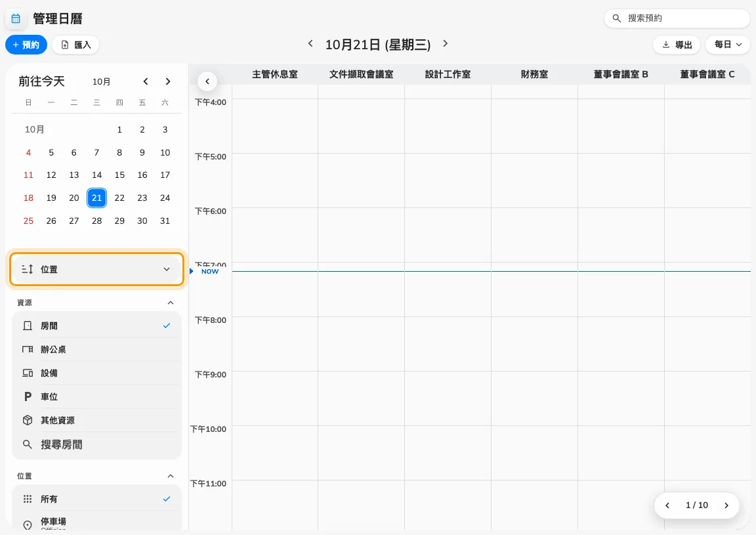Image resolution: width=756 pixels, height=535 pixels.
Task: Go to next day after 10月21日
Action: [x=446, y=43]
